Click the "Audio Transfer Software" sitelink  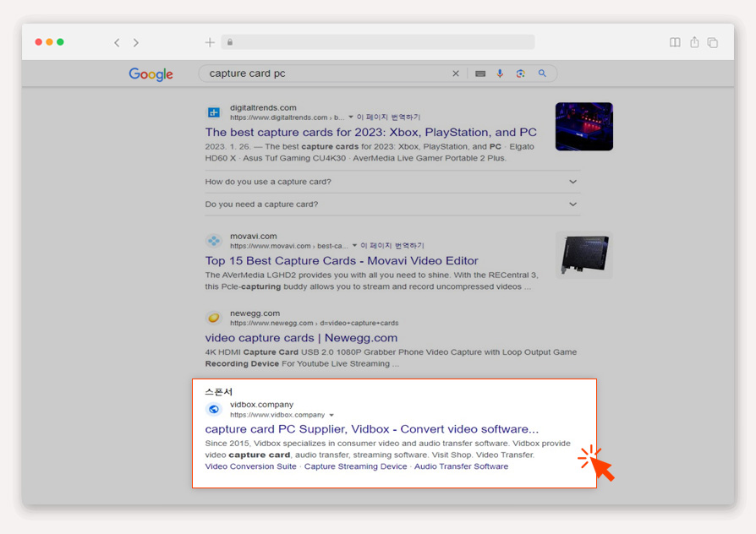(x=461, y=466)
